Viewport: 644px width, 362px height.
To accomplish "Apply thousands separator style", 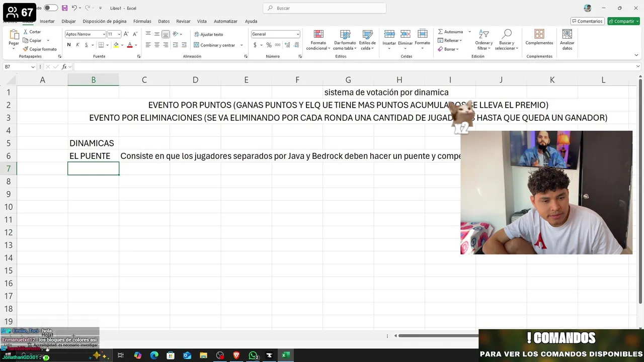I will 277,45.
